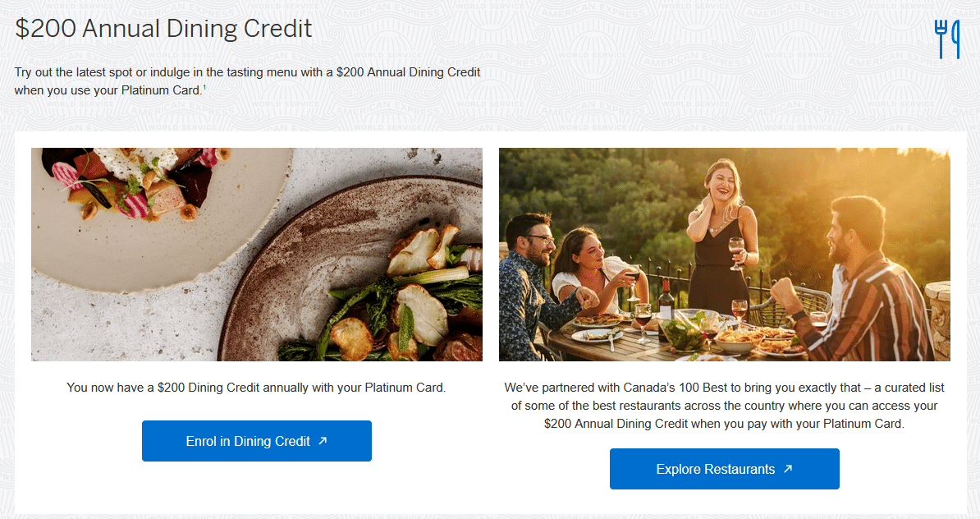Click the arrow icon on Enrol in Dining Credit
The height and width of the screenshot is (519, 980).
click(323, 441)
